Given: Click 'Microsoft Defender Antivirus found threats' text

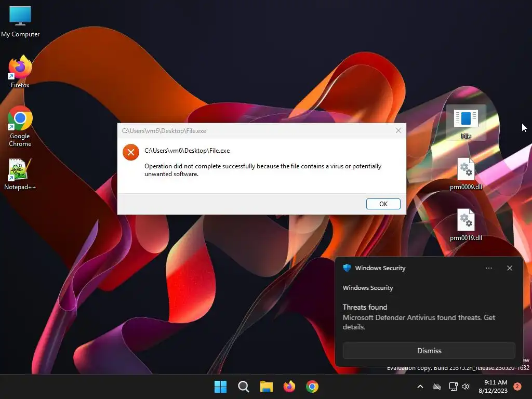Looking at the screenshot, I should click(x=419, y=322).
